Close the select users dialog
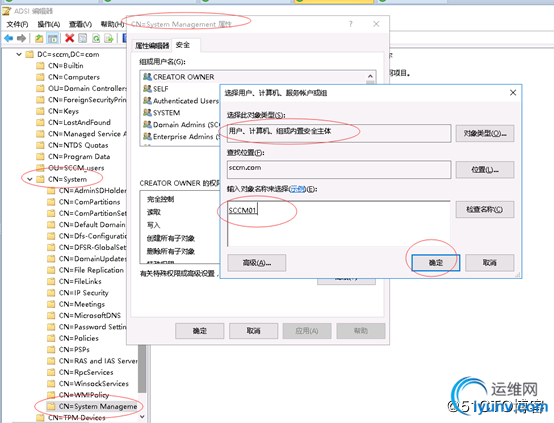Viewport: 554px width, 423px height. [513, 93]
